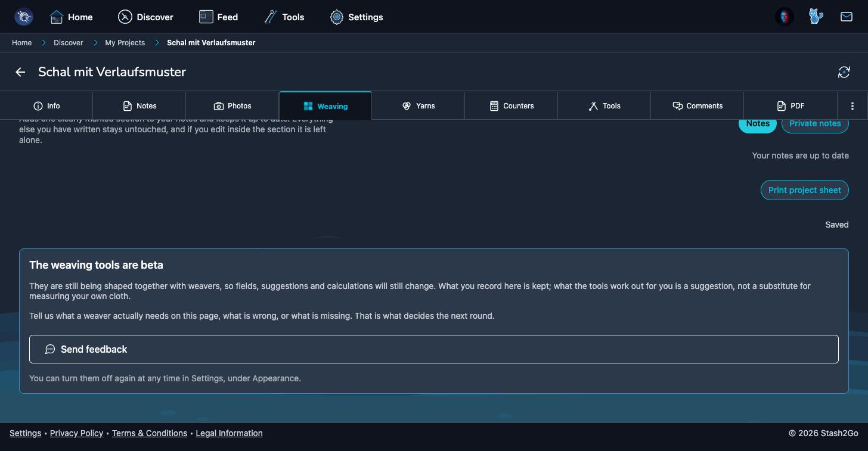Click the blue cat mascot icon
The image size is (868, 451).
click(x=816, y=17)
